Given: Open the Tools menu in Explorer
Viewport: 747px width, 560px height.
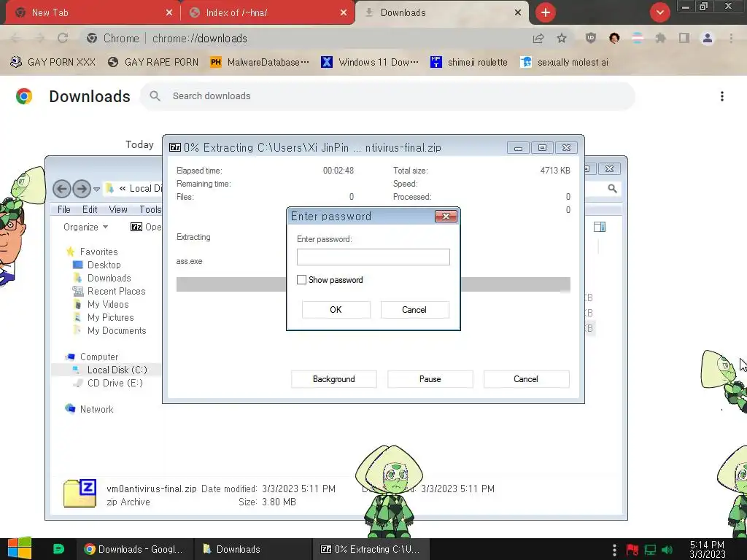Looking at the screenshot, I should [x=150, y=209].
